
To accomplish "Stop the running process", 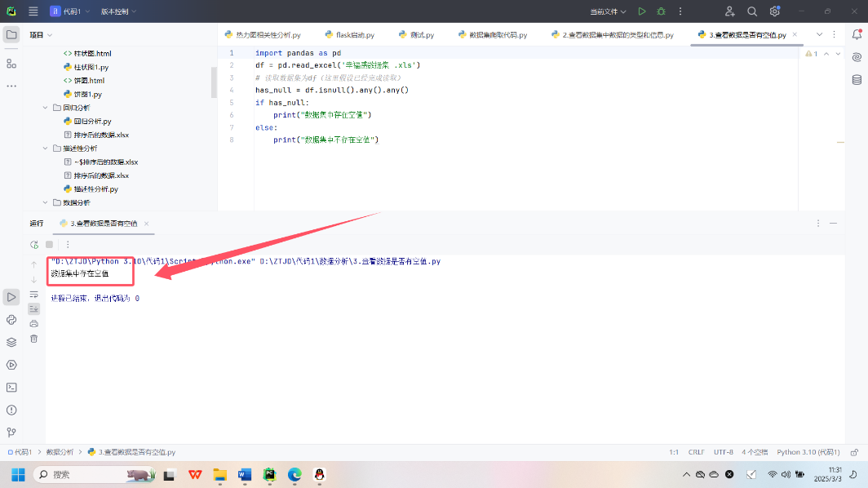I will point(49,244).
